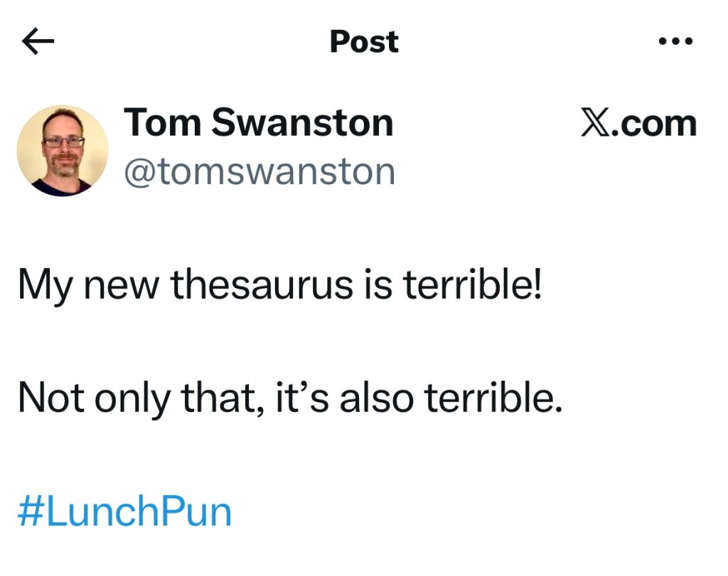Open the #LunchPun hashtag
The image size is (728, 576).
(124, 513)
